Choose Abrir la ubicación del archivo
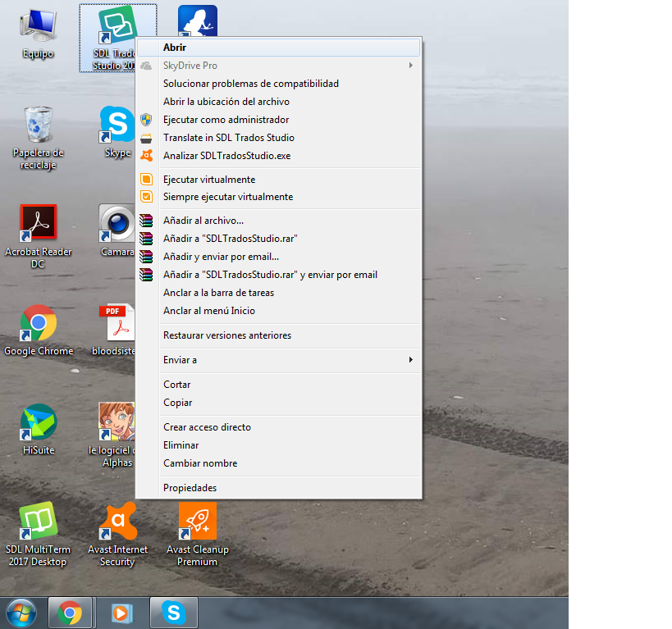 (x=279, y=102)
